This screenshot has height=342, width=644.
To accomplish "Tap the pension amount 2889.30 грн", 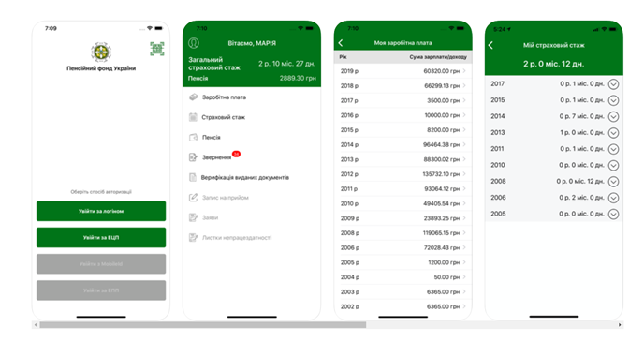I will tap(298, 78).
